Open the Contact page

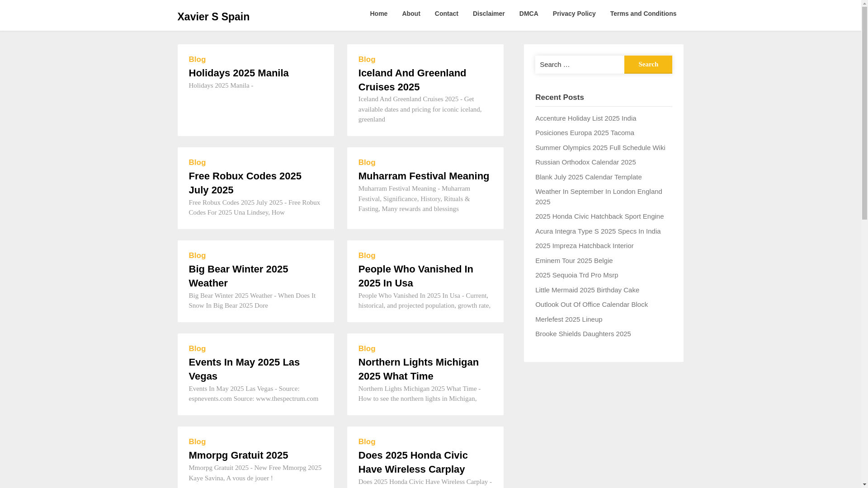(446, 14)
